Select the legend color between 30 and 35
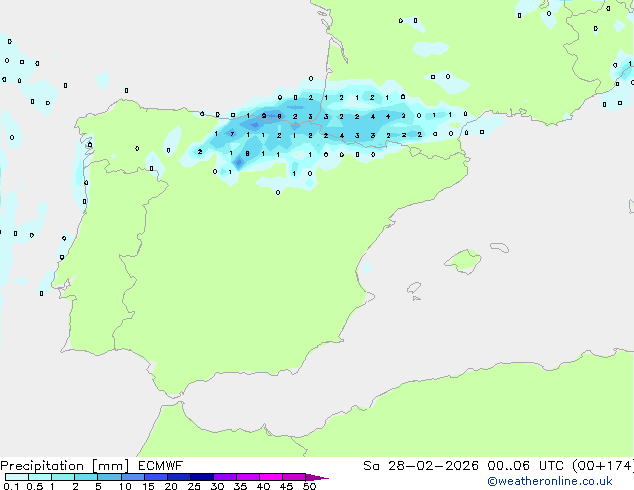634x490 pixels. [224, 477]
